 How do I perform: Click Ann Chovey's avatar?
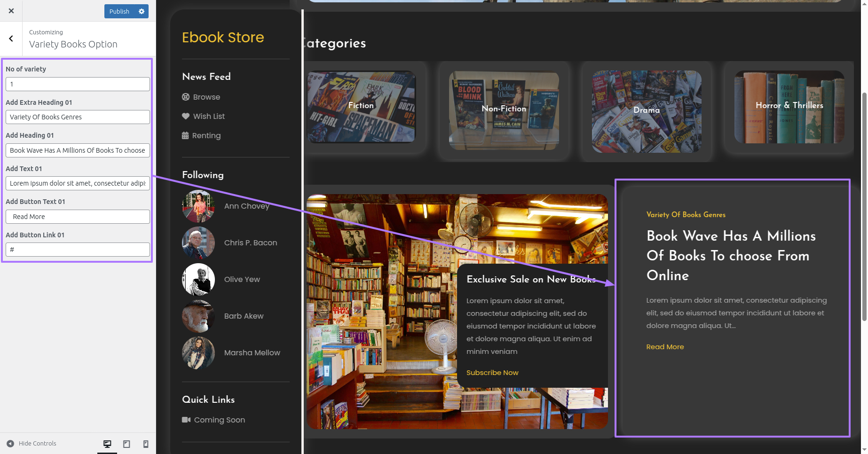tap(198, 206)
